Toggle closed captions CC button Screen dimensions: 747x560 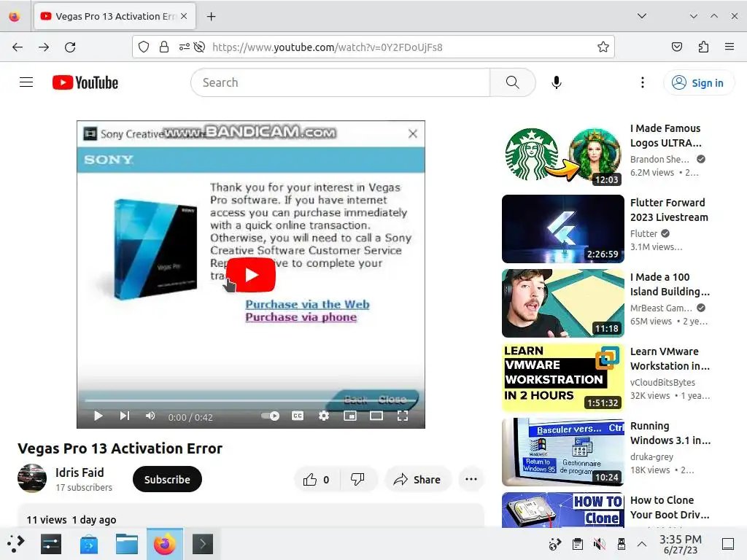298,416
